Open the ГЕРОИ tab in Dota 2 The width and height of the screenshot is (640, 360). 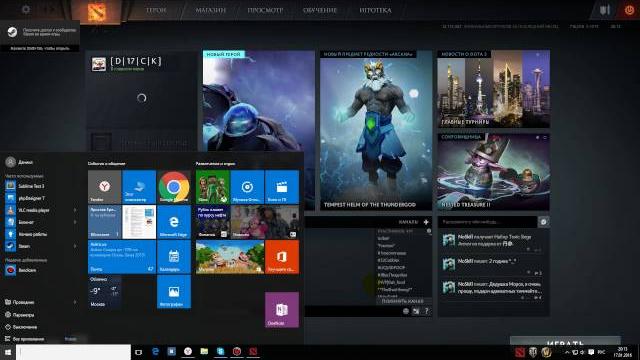pos(156,10)
